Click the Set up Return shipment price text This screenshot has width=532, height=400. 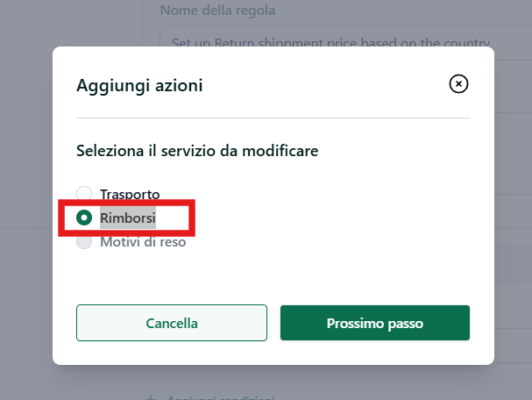coord(330,43)
